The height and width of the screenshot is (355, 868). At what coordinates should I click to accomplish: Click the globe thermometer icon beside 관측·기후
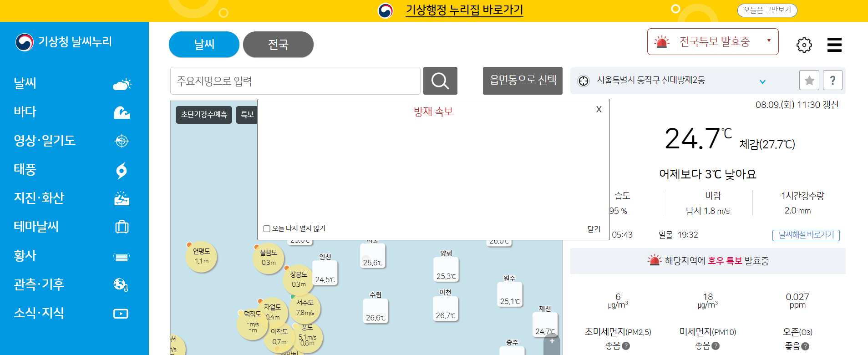coord(121,284)
